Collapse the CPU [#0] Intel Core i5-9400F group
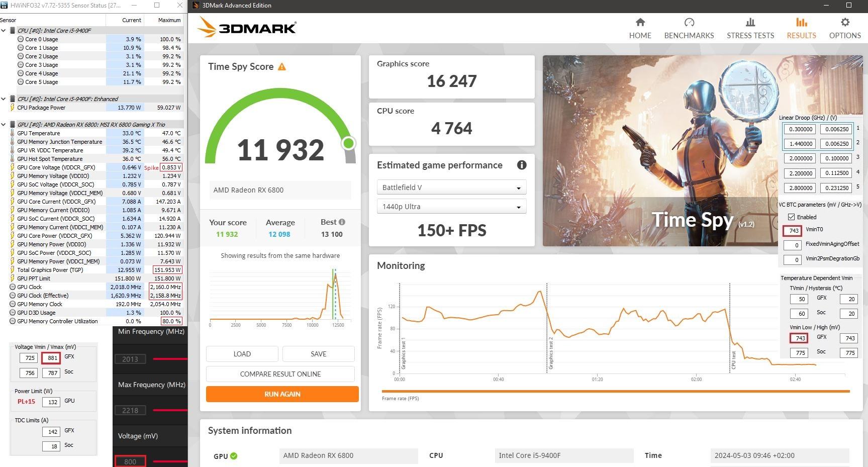Screen dimensions: 868x467 [4, 31]
